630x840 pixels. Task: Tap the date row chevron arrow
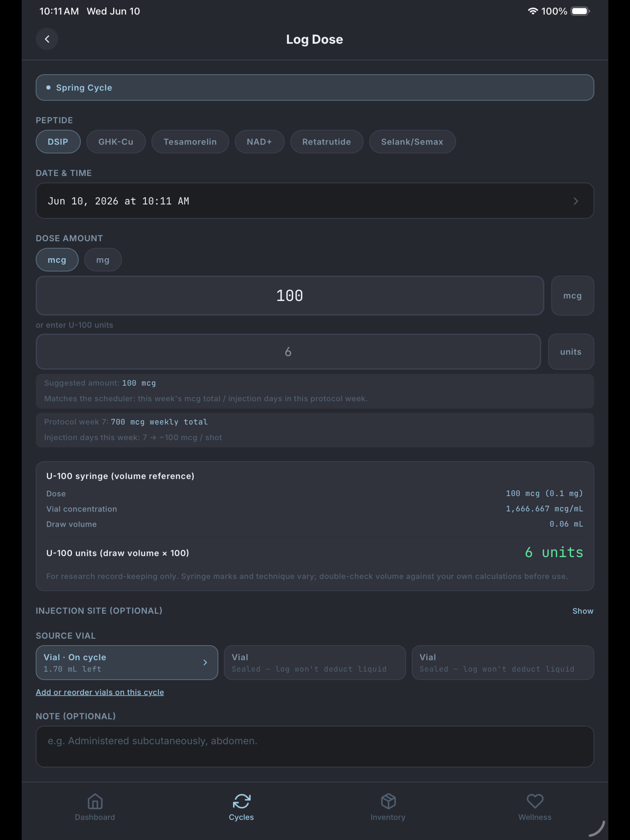[576, 201]
